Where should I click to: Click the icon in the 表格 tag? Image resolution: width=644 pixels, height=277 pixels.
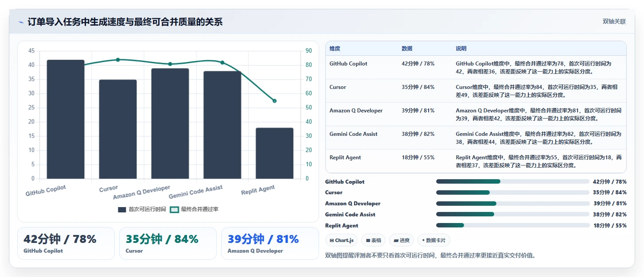pyautogui.click(x=368, y=241)
